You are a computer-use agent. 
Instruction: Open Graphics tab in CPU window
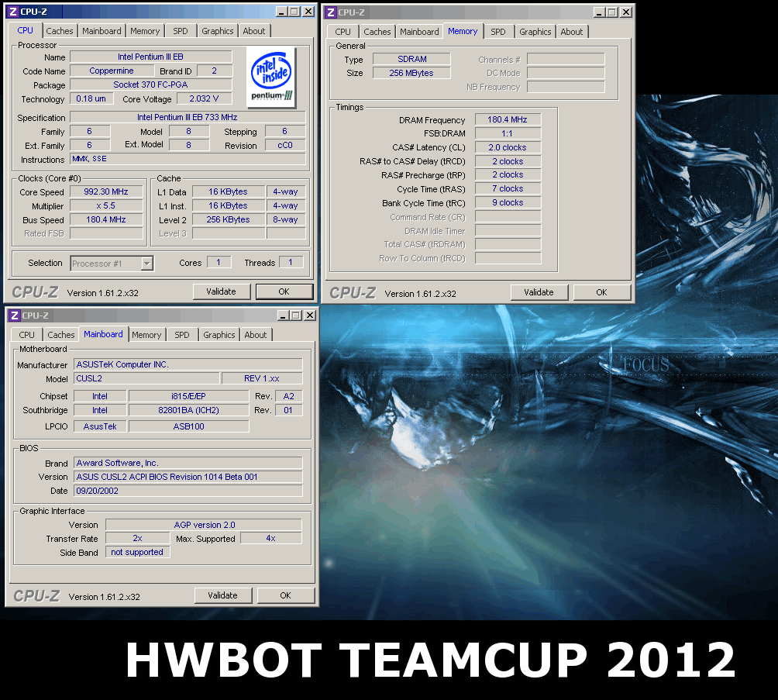[x=217, y=31]
